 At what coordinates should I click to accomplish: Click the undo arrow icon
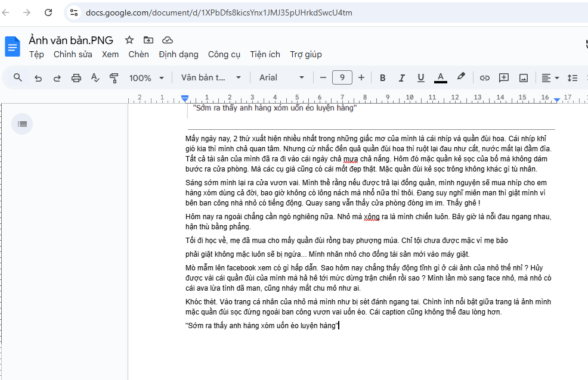(38, 78)
